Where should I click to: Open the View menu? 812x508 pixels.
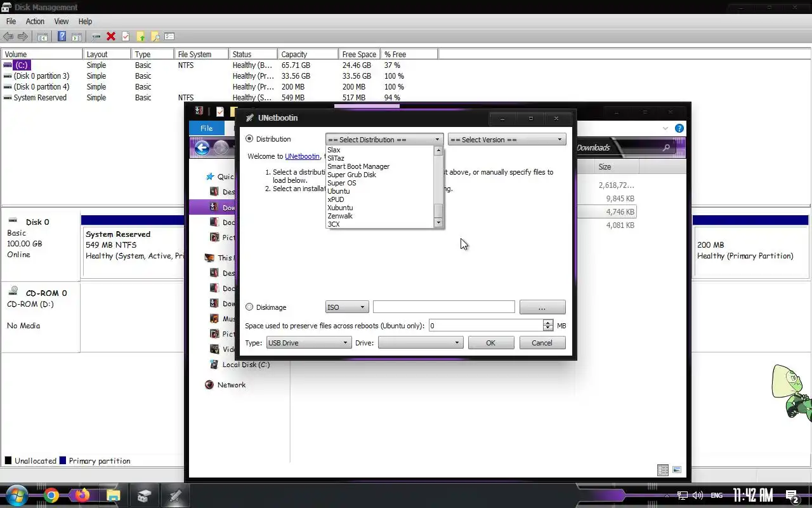click(x=62, y=22)
